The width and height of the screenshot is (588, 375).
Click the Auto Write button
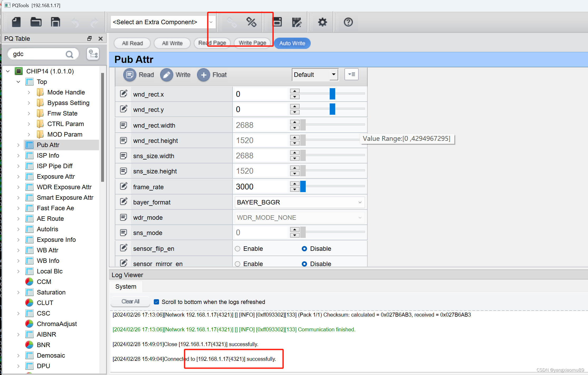(292, 43)
